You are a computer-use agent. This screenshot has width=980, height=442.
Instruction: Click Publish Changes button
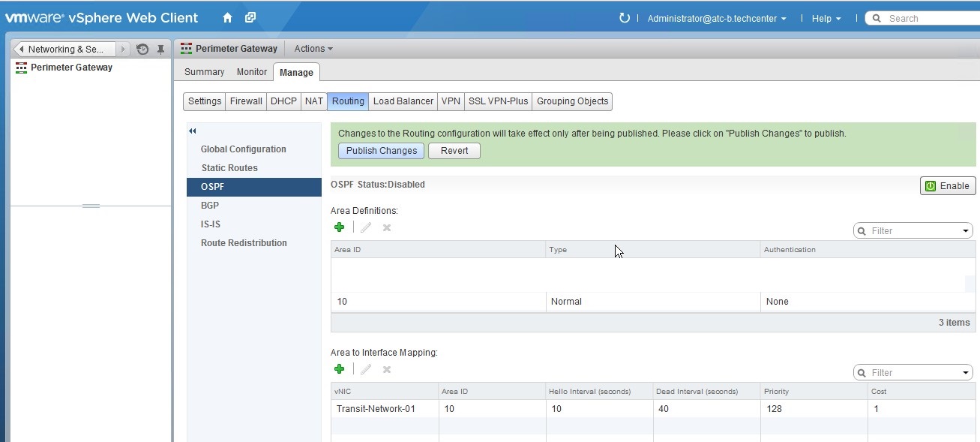pos(381,151)
